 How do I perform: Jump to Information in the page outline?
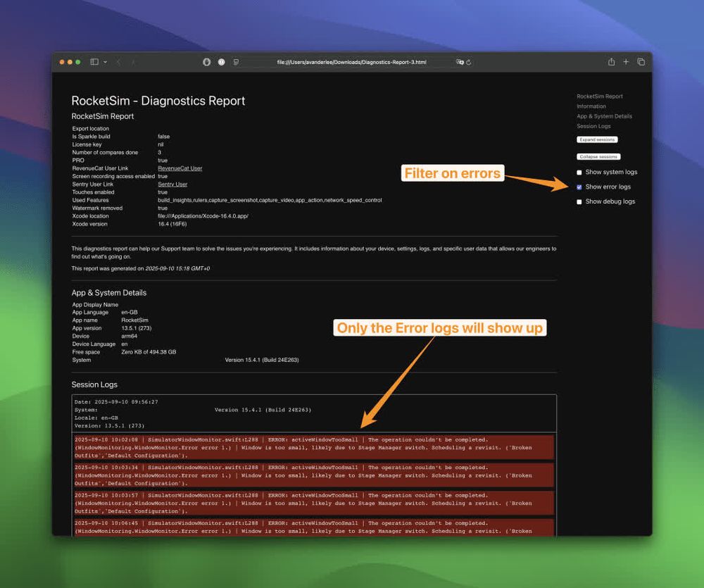tap(591, 106)
